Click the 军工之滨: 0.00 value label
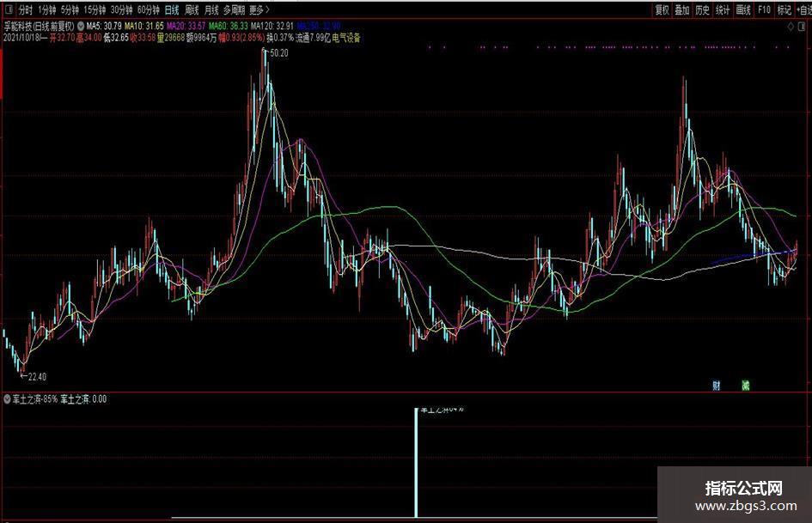The height and width of the screenshot is (523, 812). pyautogui.click(x=84, y=399)
